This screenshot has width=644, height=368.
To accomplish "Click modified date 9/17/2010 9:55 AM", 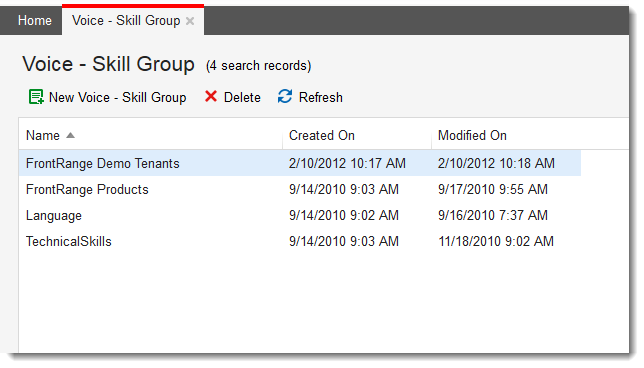I will coord(492,189).
